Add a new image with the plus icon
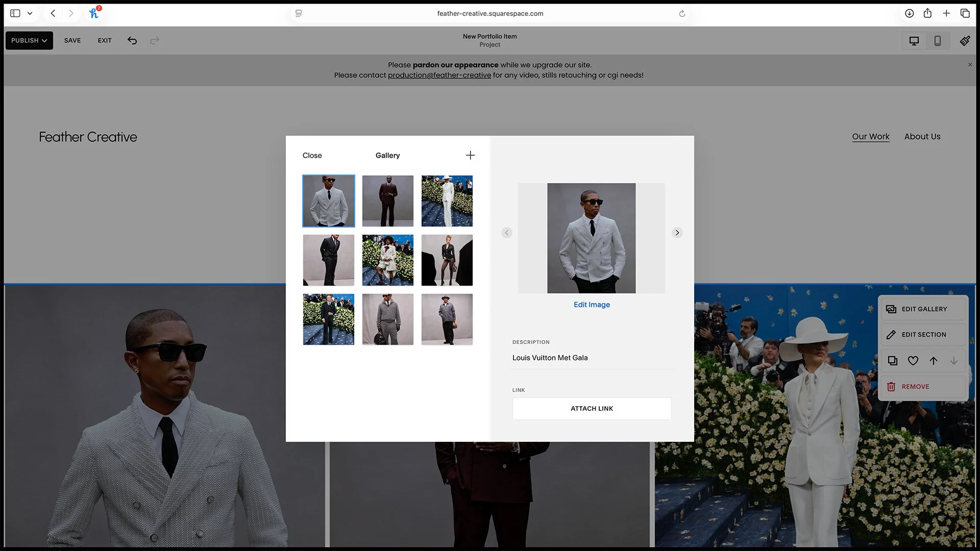 (470, 155)
